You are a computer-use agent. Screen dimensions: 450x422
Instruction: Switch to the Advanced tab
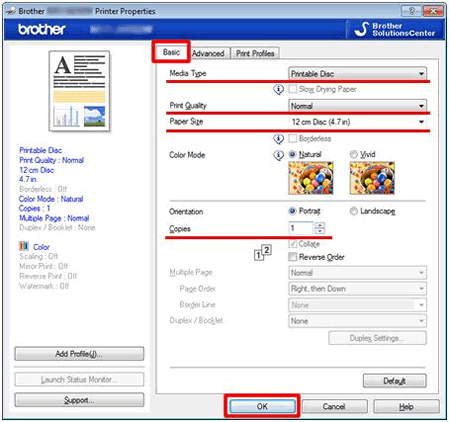(208, 53)
